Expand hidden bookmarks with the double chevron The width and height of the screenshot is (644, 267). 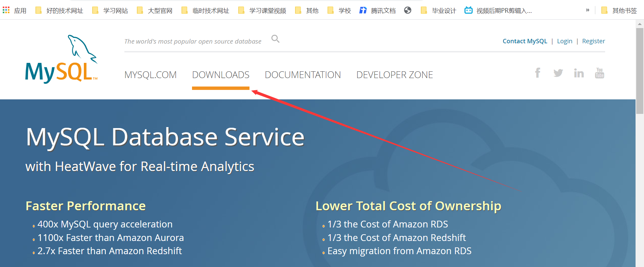click(588, 10)
